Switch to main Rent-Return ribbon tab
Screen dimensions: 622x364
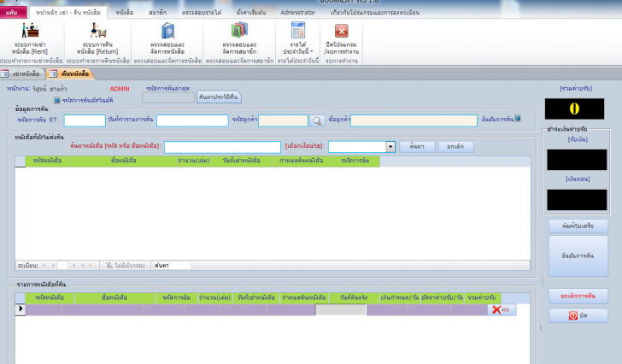coord(68,12)
